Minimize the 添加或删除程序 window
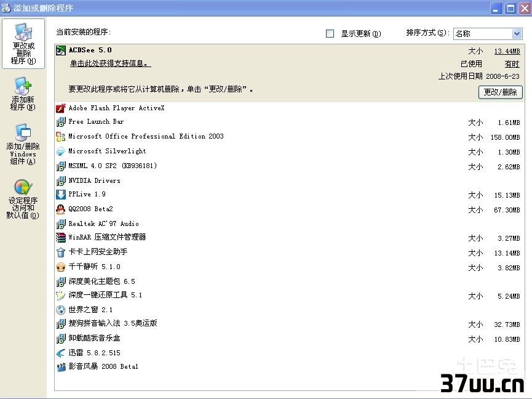 coord(496,8)
